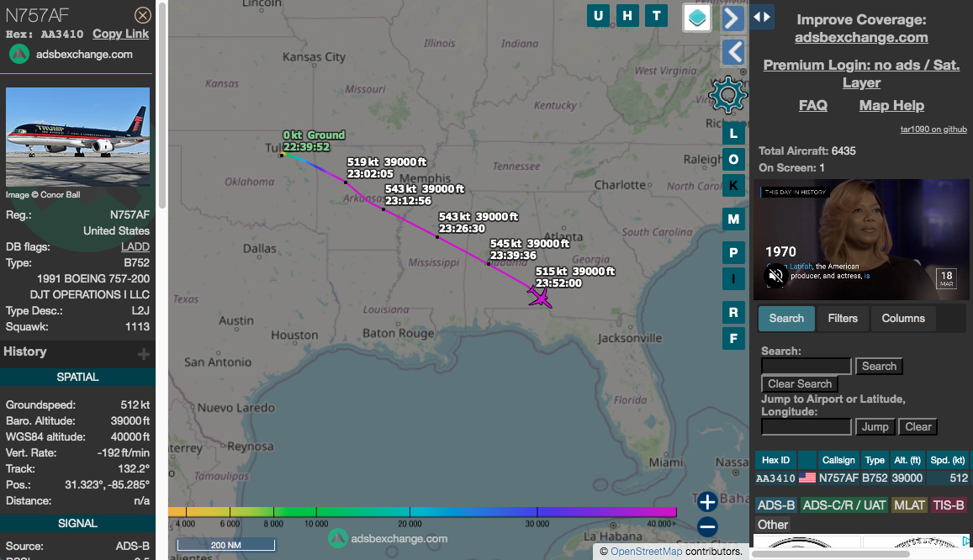
Task: Click the left chevron arrow button
Action: coord(733,51)
